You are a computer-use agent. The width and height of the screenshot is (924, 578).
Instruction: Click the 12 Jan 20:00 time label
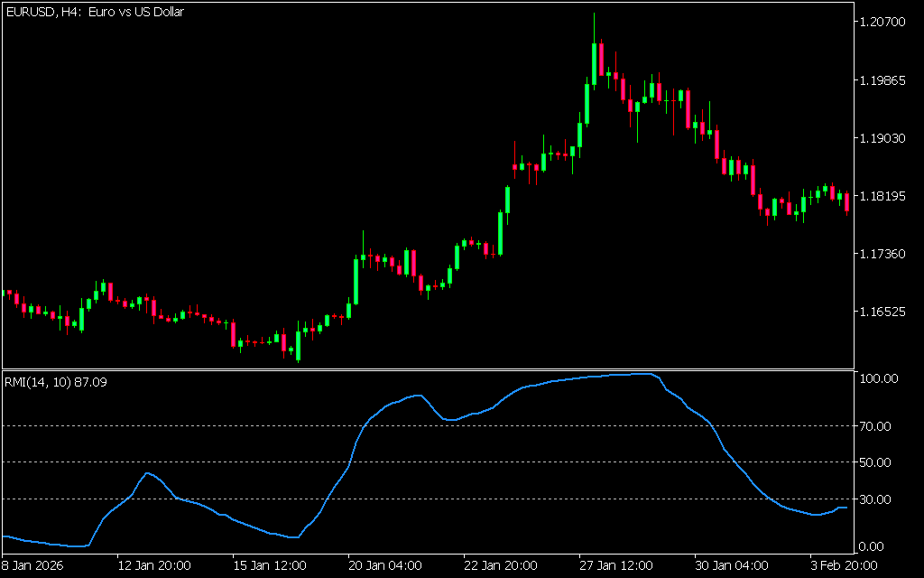pos(153,565)
